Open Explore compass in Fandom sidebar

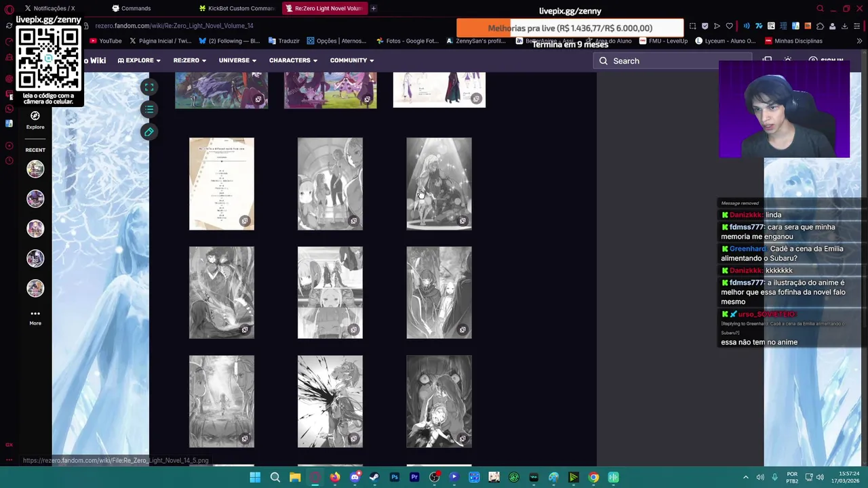35,120
